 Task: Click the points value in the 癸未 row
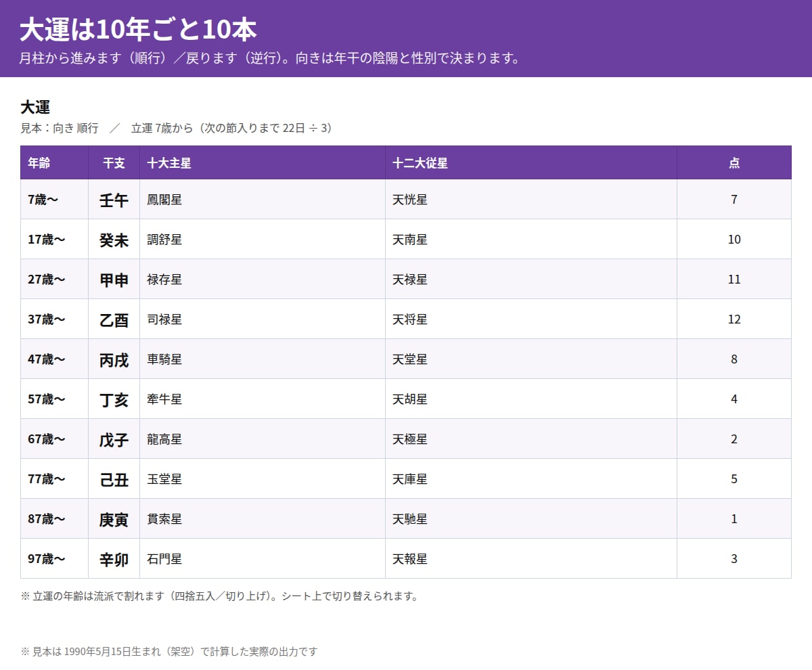[x=734, y=240]
